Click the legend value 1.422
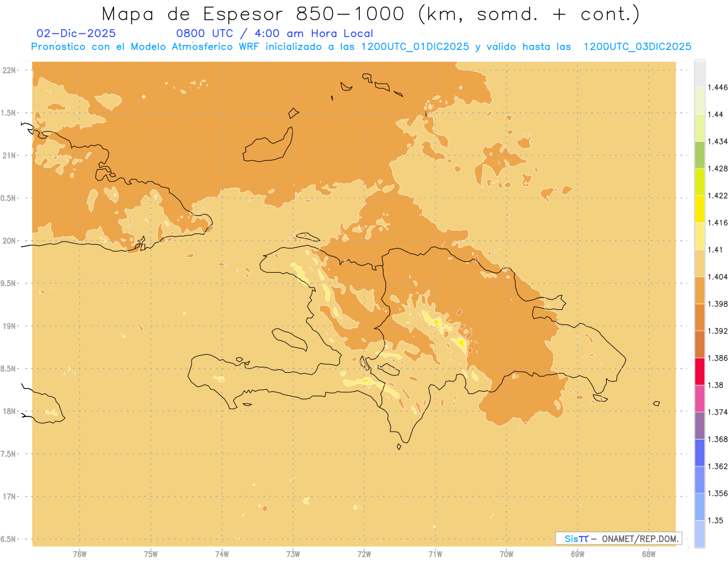The image size is (728, 562). (x=718, y=195)
